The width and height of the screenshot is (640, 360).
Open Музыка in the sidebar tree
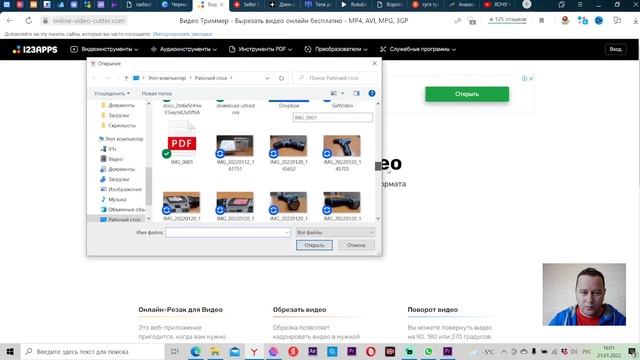(113, 199)
